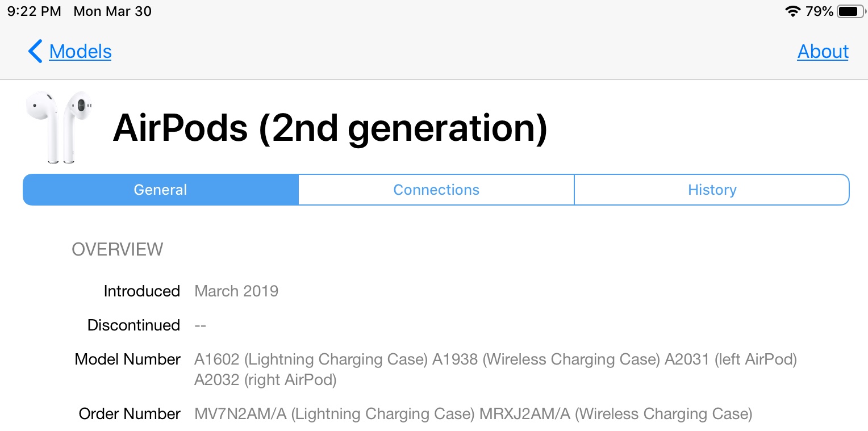This screenshot has width=868, height=431.
Task: Tap the Order Number label
Action: [130, 414]
